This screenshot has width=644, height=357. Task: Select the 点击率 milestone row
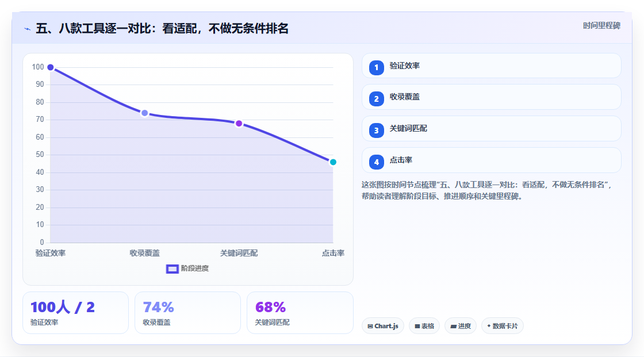click(491, 160)
